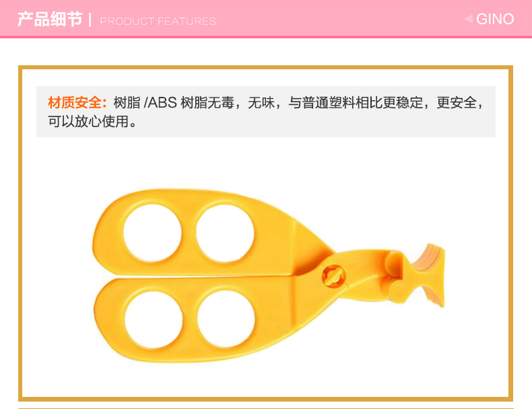
Task: Click the GINO brand text
Action: [495, 19]
